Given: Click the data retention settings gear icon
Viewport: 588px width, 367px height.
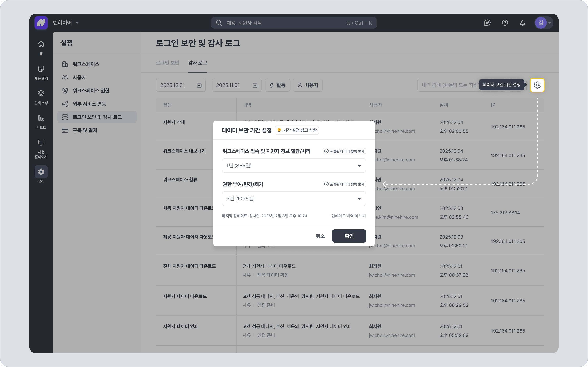Looking at the screenshot, I should point(537,85).
